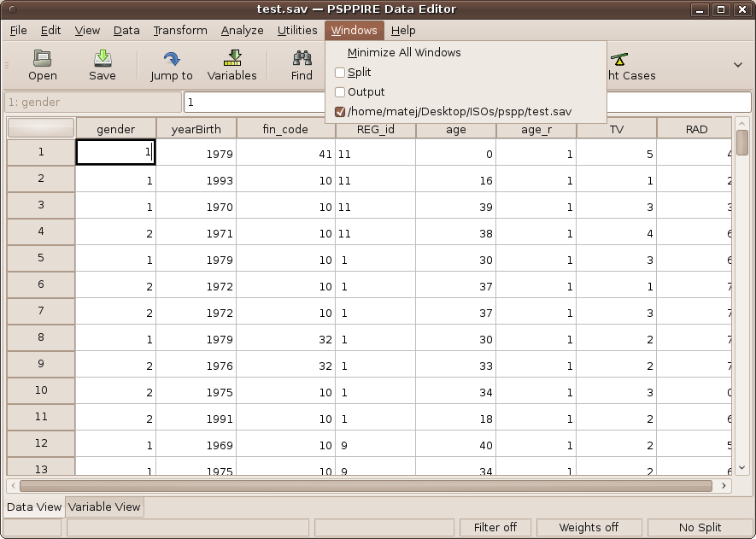Click the Weight Cases scale icon

point(619,59)
